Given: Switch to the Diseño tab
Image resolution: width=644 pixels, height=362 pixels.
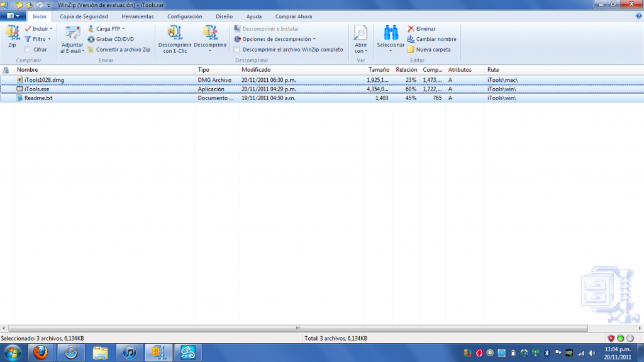Looking at the screenshot, I should tap(225, 16).
